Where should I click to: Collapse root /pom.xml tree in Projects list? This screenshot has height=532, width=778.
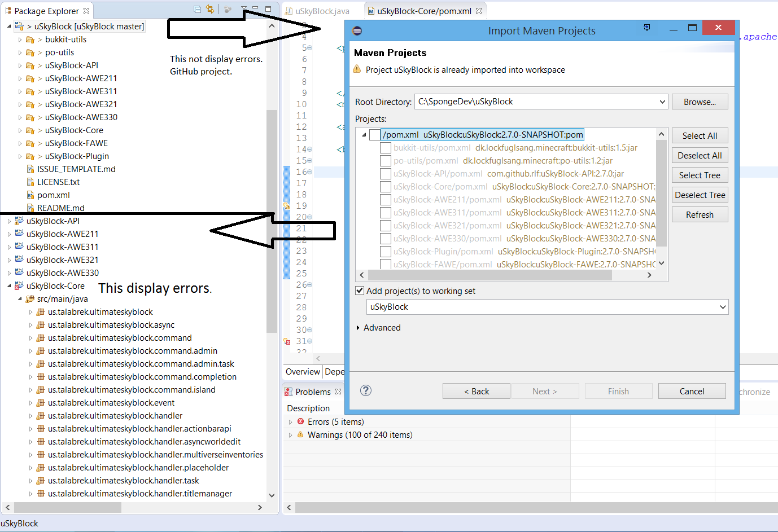coord(364,135)
